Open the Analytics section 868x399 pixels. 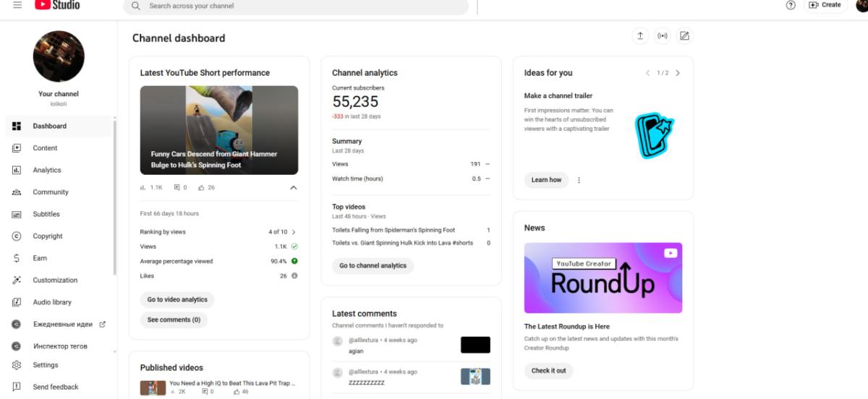[47, 170]
